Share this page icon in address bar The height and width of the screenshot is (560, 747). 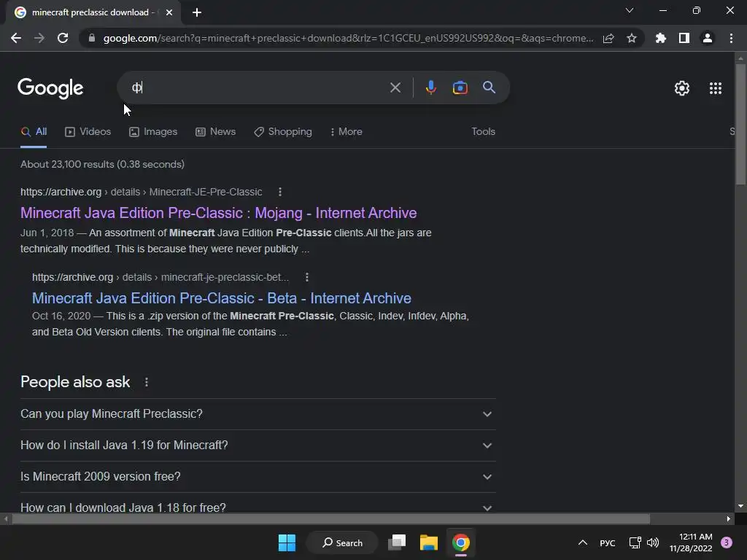point(608,39)
